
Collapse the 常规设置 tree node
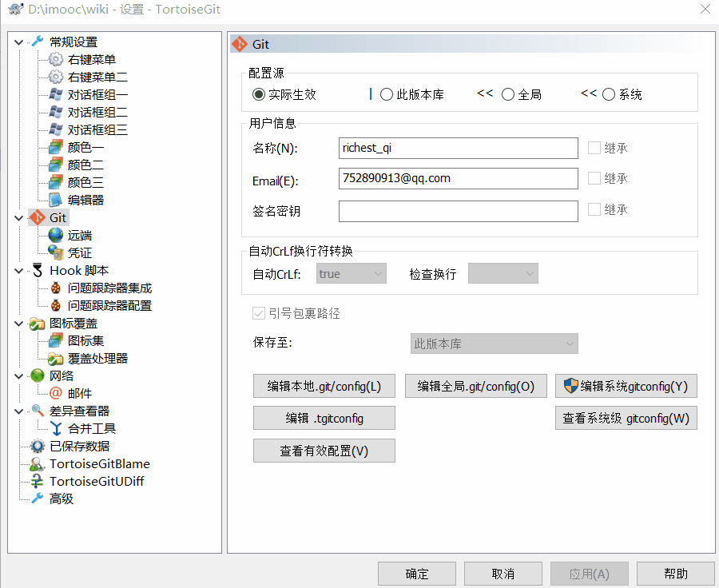click(x=18, y=42)
